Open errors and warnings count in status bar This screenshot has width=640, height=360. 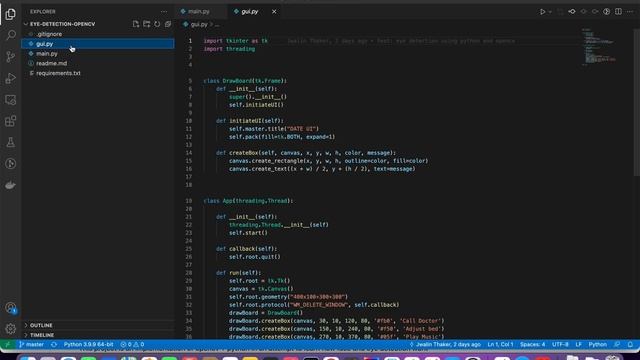(132, 344)
